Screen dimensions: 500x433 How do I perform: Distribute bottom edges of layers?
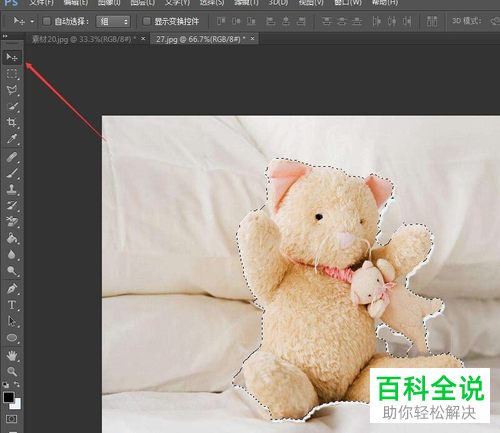[x=357, y=21]
